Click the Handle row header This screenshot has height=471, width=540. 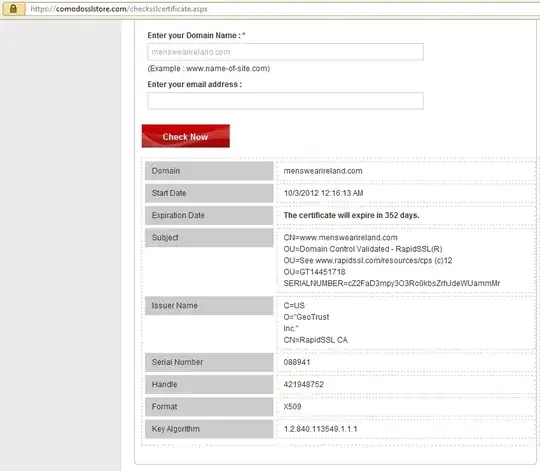(x=209, y=384)
